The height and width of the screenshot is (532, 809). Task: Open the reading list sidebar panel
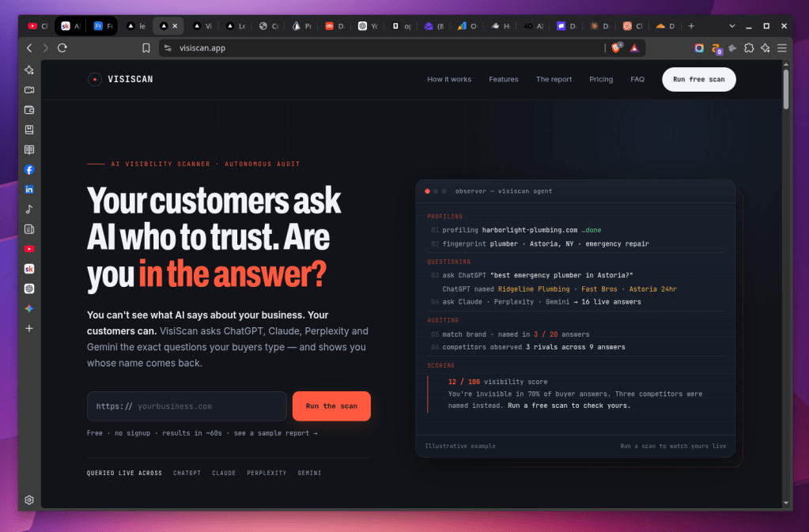pos(29,149)
